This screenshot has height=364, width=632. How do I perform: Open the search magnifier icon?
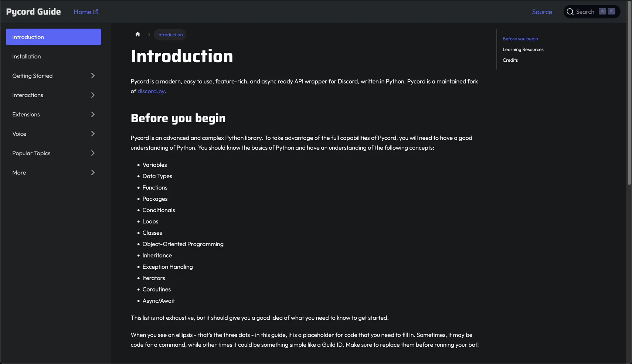(x=570, y=11)
